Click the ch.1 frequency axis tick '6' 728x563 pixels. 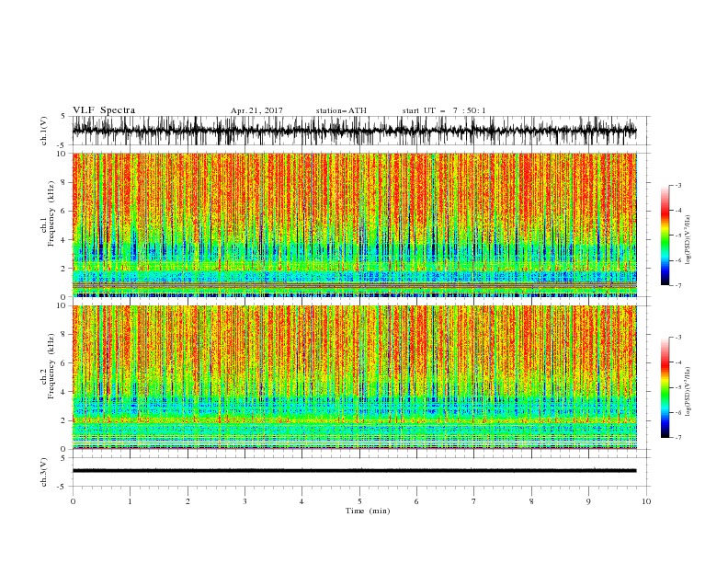click(x=64, y=212)
